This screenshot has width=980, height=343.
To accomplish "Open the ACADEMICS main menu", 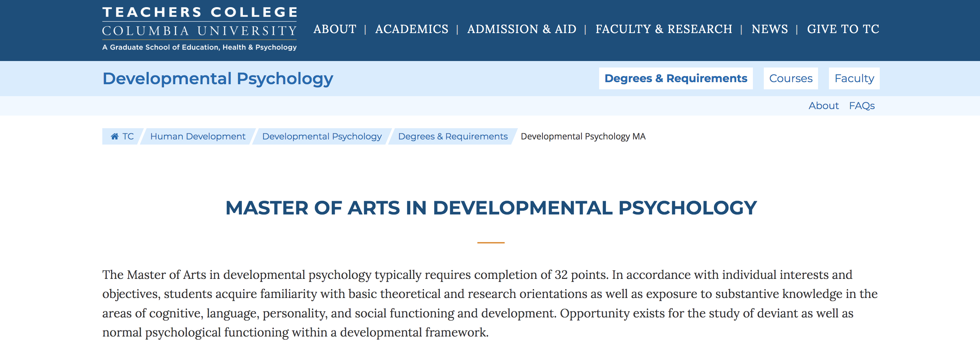I will click(412, 29).
